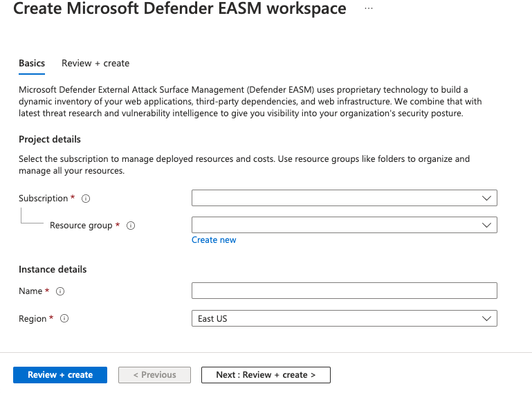
Task: Click the Next : Review + create button
Action: coord(266,375)
